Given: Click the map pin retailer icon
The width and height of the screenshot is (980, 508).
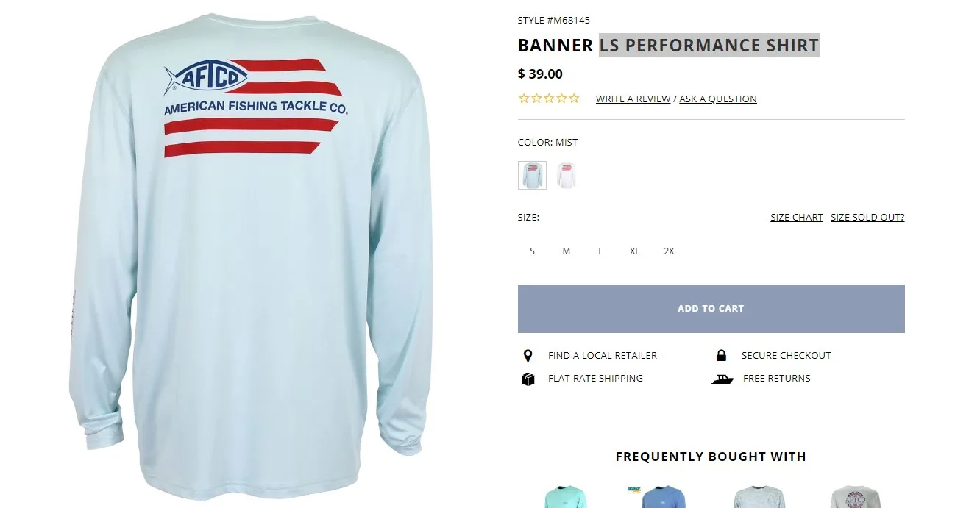Looking at the screenshot, I should tap(528, 356).
